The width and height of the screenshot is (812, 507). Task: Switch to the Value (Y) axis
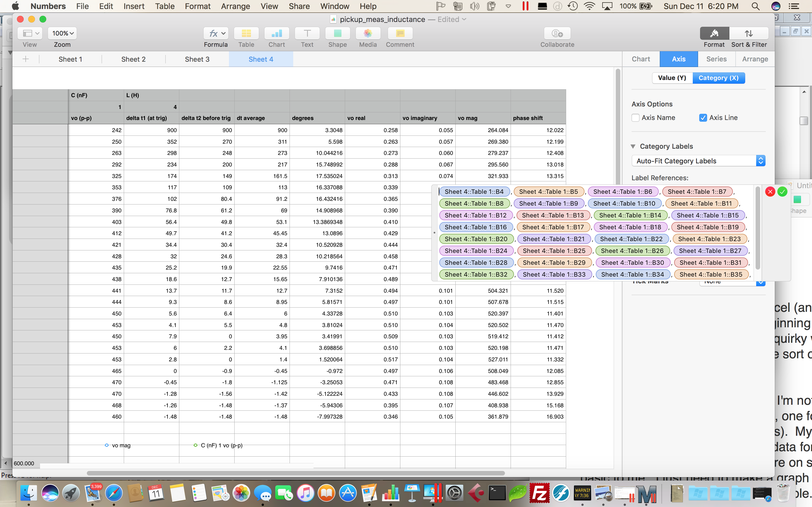point(672,78)
